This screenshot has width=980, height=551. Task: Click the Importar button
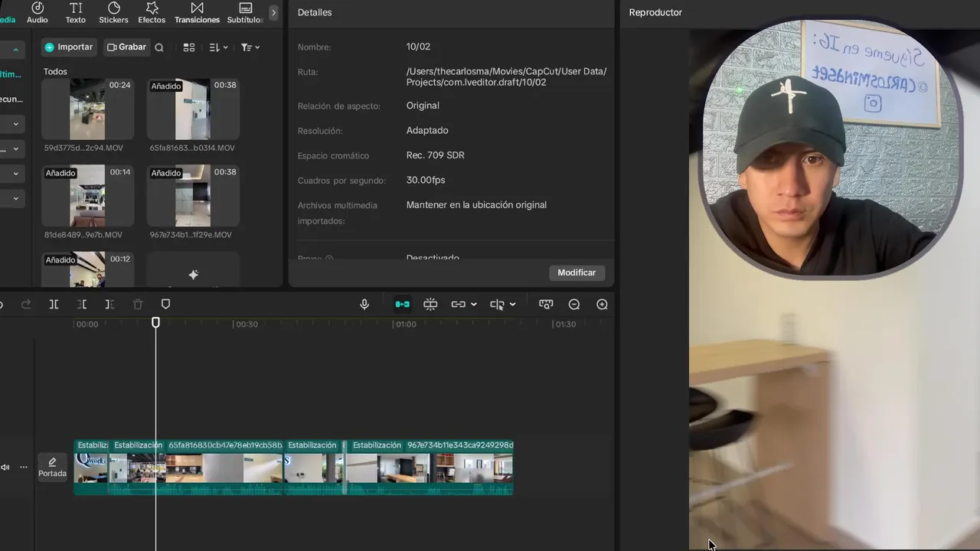[69, 47]
